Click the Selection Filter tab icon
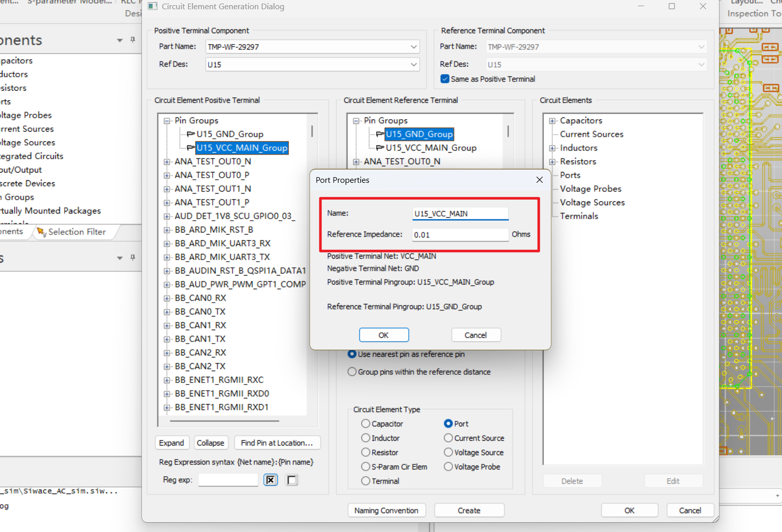 [42, 232]
